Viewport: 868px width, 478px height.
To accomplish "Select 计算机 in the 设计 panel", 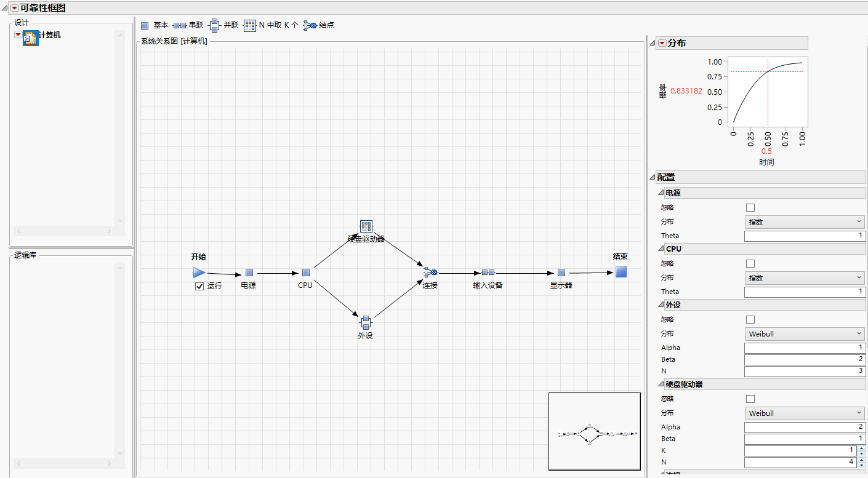I will [x=49, y=36].
